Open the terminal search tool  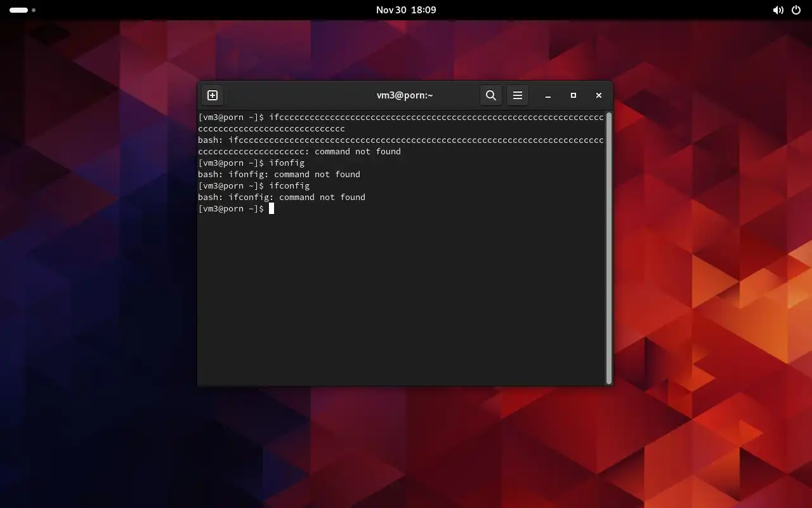click(x=491, y=95)
